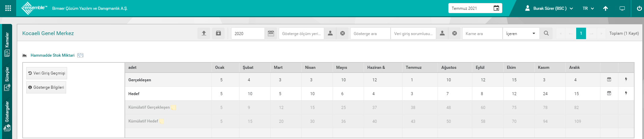Clear the Gösterge ölçüm yeri filter

click(342, 33)
